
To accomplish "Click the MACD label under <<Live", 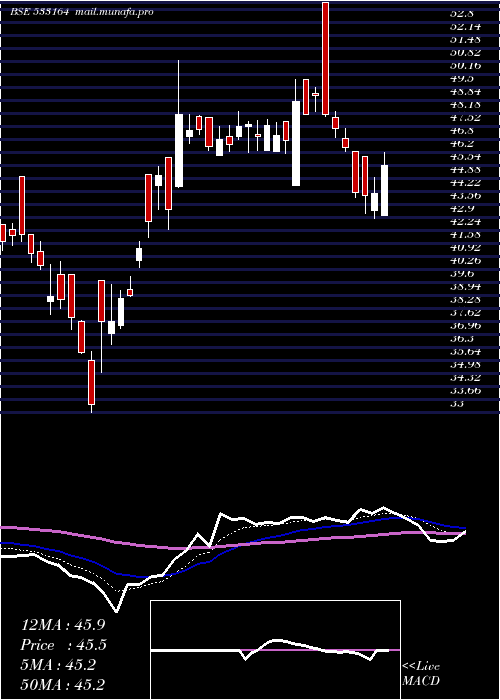I will click(421, 681).
